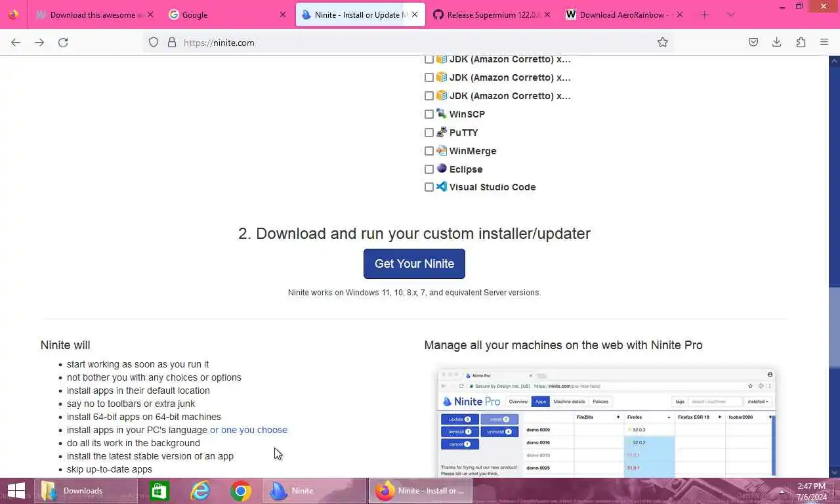Click the 'WinMerge' label text
The width and height of the screenshot is (840, 504).
(473, 151)
